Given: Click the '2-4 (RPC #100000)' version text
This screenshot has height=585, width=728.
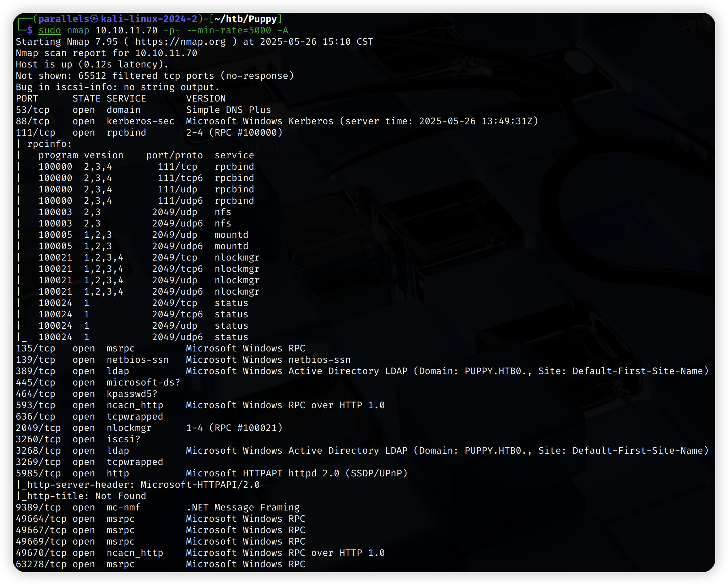Looking at the screenshot, I should click(x=234, y=133).
